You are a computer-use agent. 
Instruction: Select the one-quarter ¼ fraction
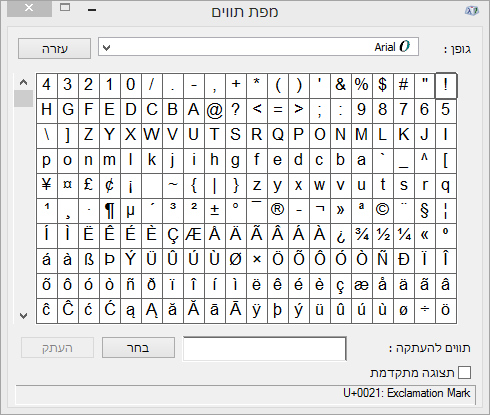click(x=404, y=236)
